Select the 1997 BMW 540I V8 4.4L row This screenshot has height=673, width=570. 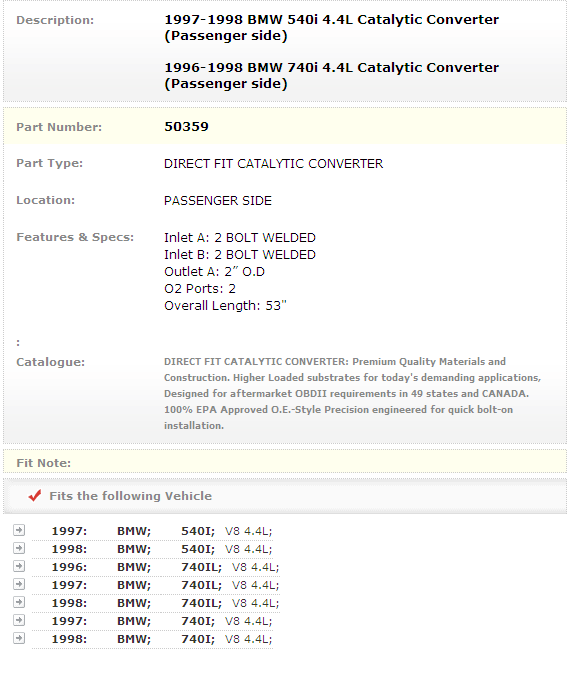point(152,531)
